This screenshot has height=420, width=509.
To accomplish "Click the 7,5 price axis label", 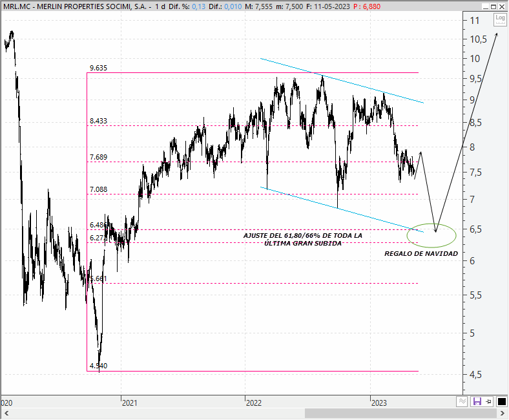I will [x=476, y=173].
